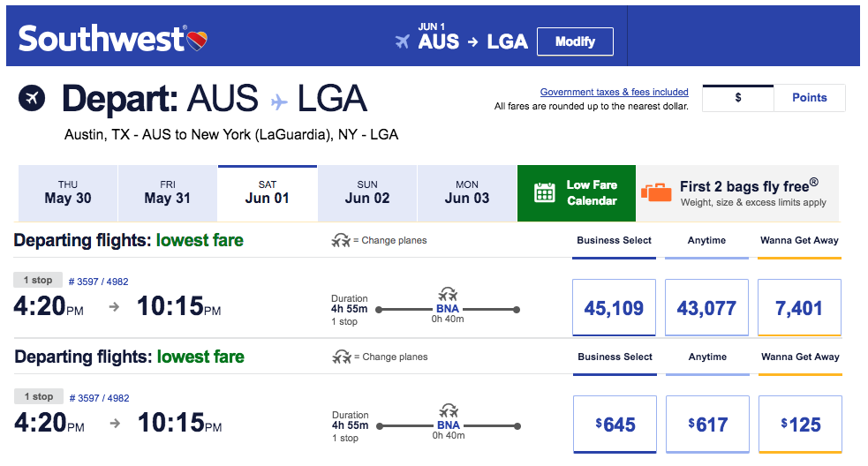Select the $645 Business Select fare

tap(615, 425)
